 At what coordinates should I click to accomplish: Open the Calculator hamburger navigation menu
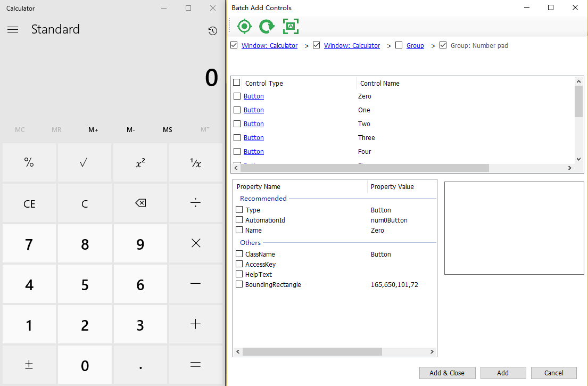(x=13, y=29)
